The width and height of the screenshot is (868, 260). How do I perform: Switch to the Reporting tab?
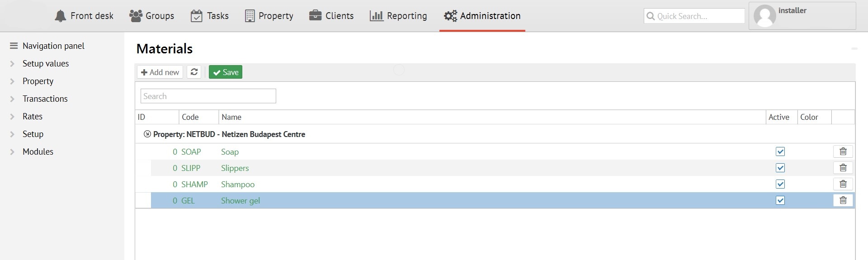coord(398,16)
